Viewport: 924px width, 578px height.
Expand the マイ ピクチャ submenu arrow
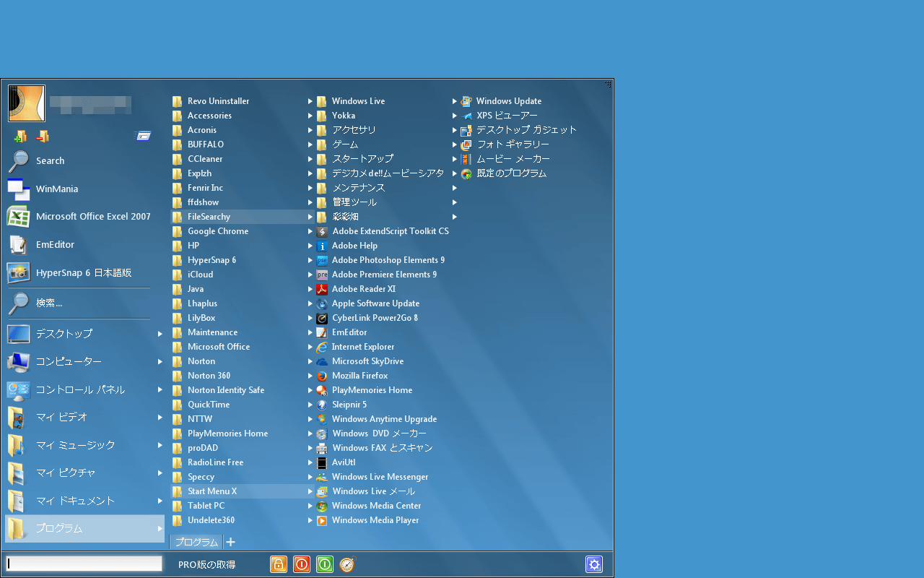click(x=160, y=473)
